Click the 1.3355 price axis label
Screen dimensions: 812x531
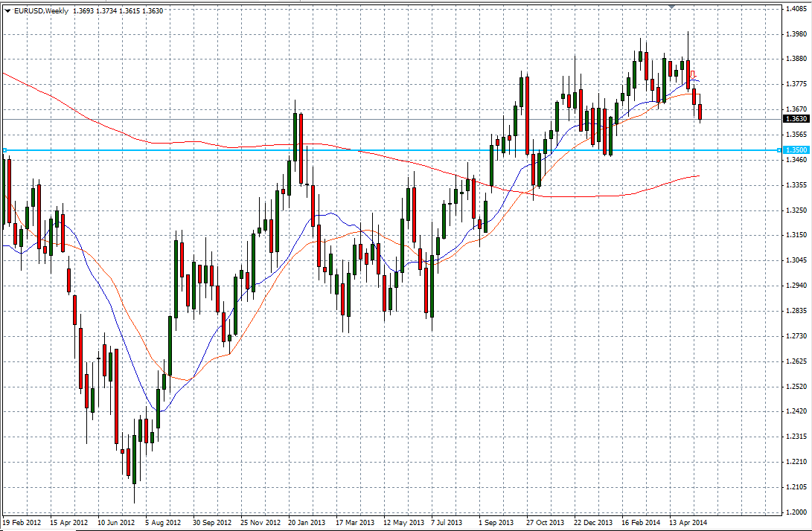(x=796, y=184)
